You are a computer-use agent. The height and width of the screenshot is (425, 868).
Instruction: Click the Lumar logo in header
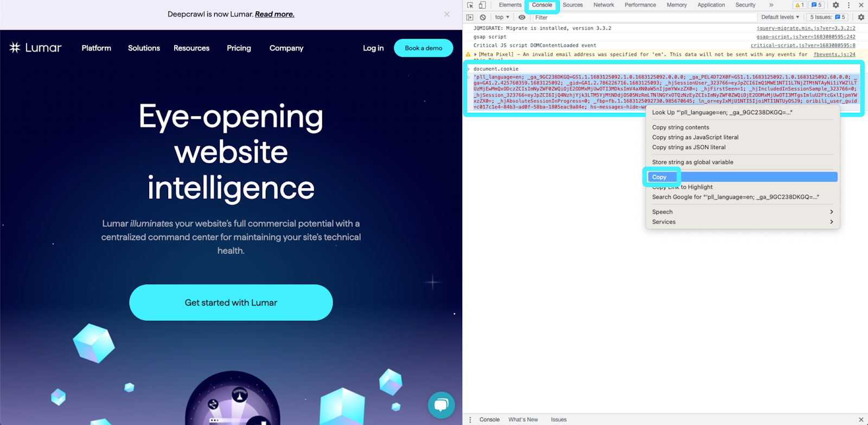point(36,48)
